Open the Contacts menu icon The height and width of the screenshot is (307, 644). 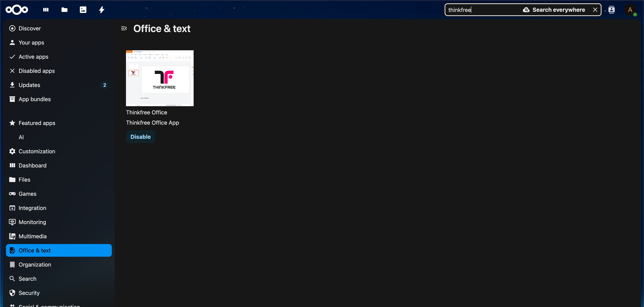click(x=611, y=10)
